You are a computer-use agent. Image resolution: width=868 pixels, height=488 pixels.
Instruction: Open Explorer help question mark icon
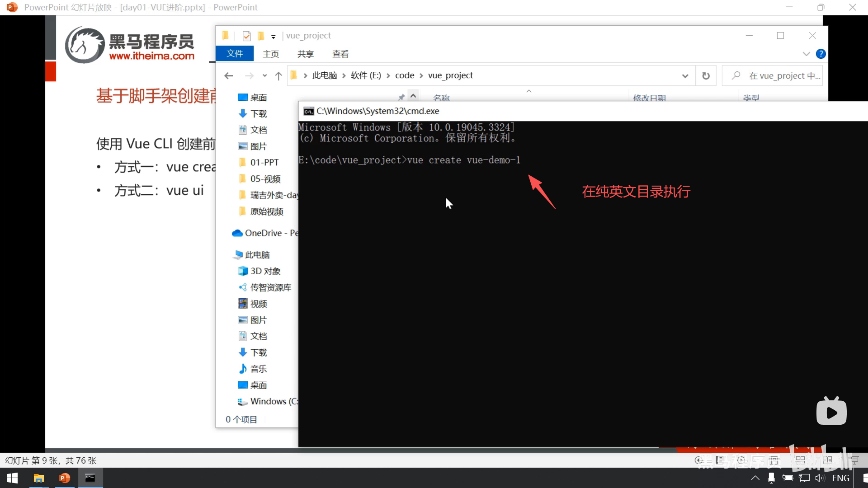821,54
